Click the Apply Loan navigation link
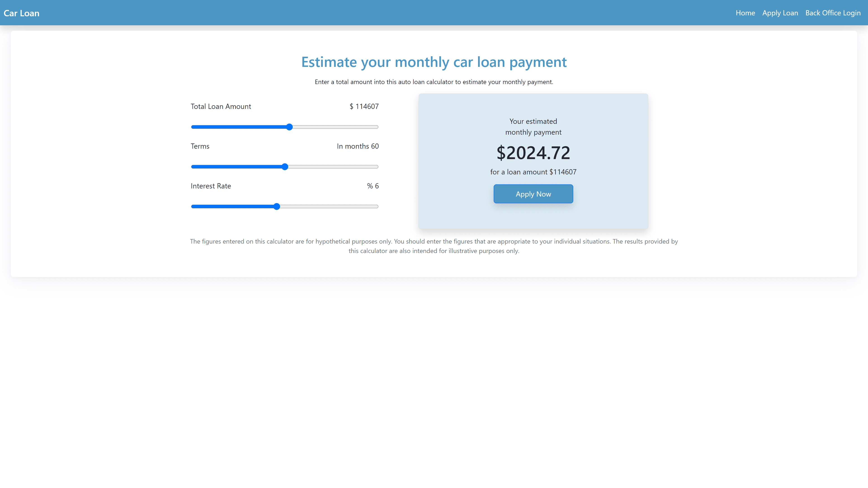The height and width of the screenshot is (488, 868). (780, 12)
